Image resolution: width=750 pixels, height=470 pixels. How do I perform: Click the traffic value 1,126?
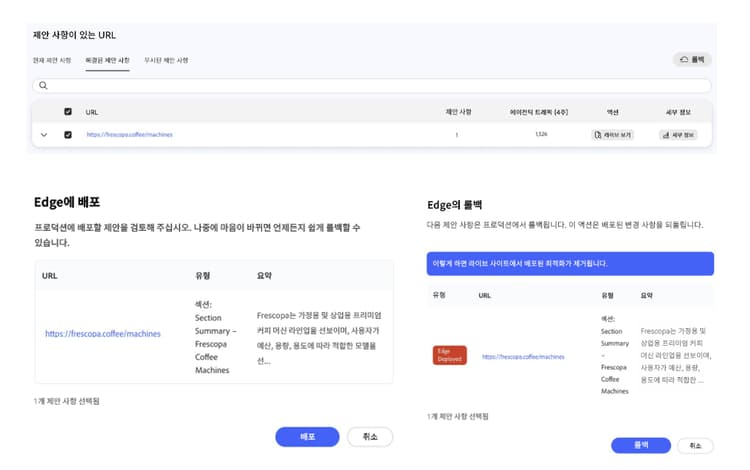pos(541,134)
